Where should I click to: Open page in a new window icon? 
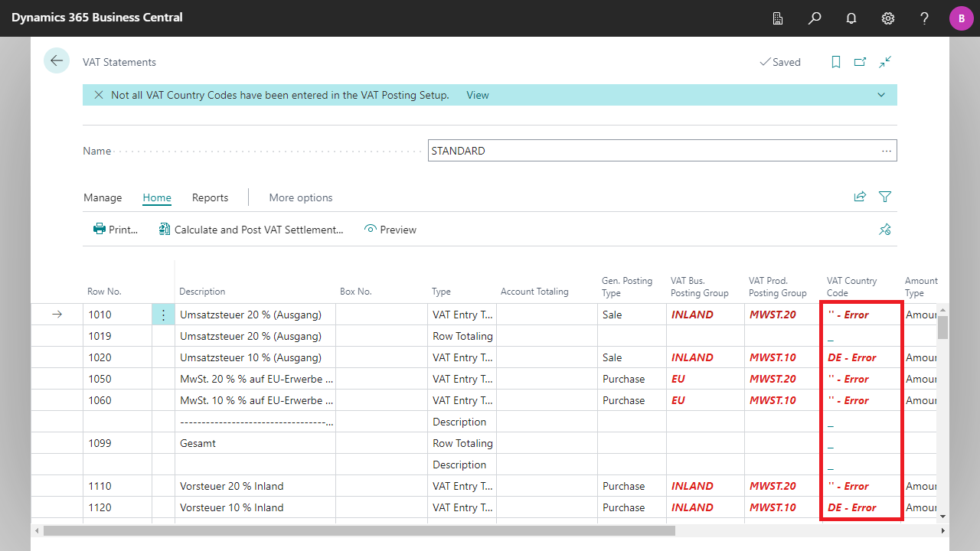click(x=860, y=62)
